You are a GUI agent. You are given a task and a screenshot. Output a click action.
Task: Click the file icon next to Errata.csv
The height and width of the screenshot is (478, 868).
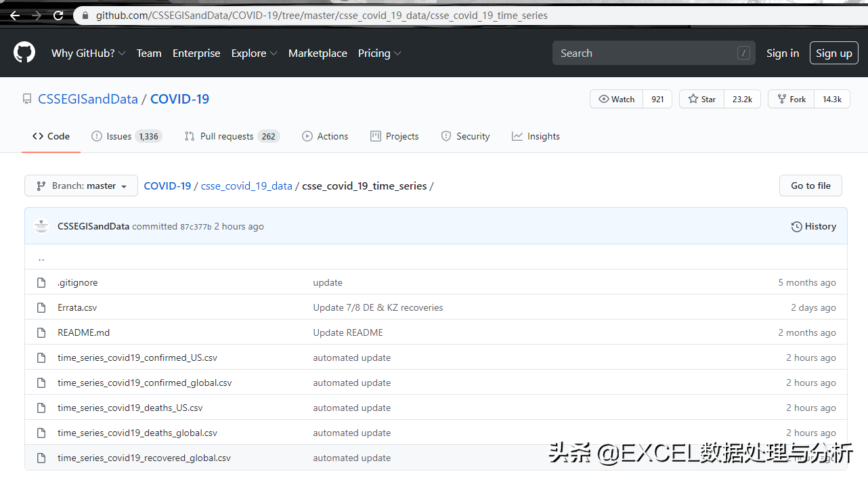pyautogui.click(x=41, y=307)
